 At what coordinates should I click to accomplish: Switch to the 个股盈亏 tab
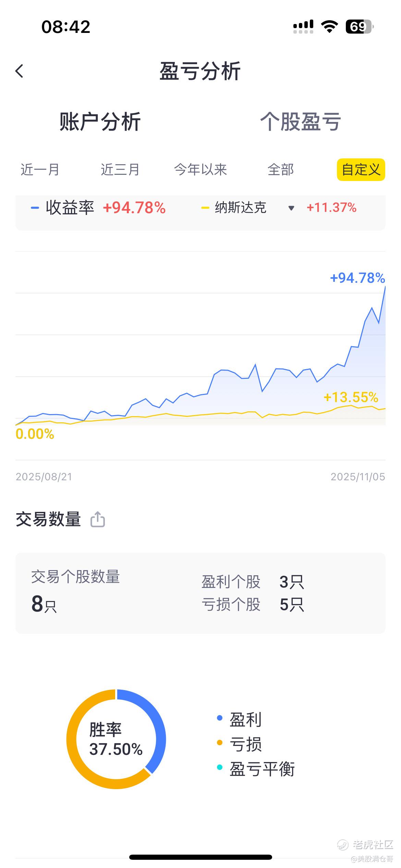pyautogui.click(x=301, y=122)
